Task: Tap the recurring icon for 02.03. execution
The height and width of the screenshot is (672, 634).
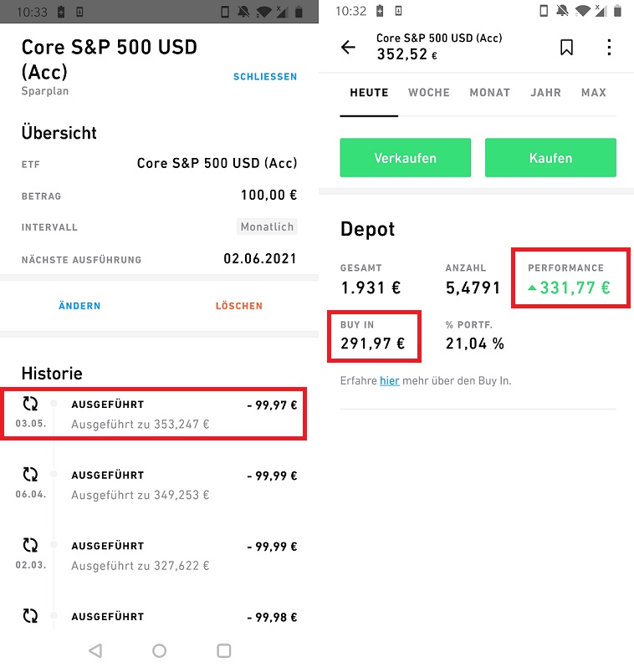Action: (30, 545)
